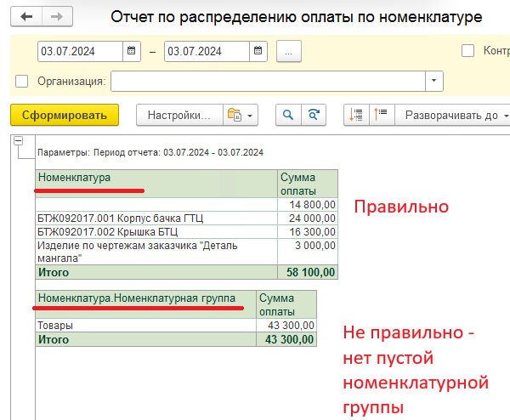The image size is (510, 420).
Task: Click the period selection ellipsis button
Action: click(288, 51)
